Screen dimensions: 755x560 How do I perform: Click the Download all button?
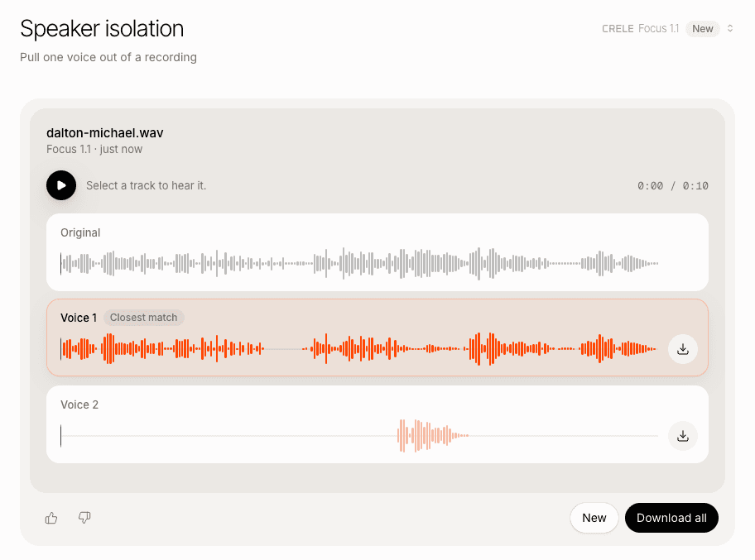point(671,518)
